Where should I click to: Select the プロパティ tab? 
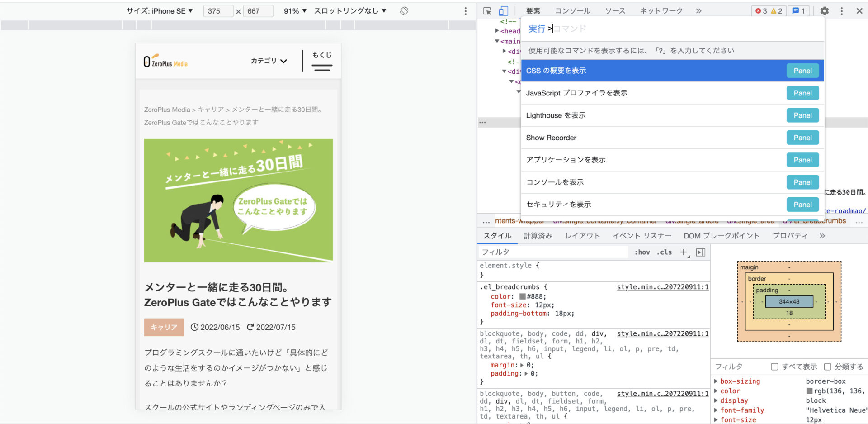(x=790, y=236)
